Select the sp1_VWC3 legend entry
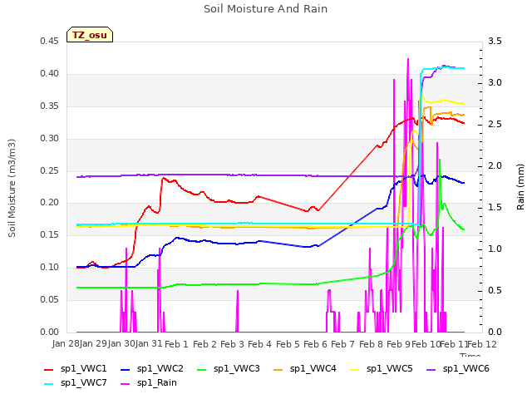The image size is (532, 399). coord(229,369)
